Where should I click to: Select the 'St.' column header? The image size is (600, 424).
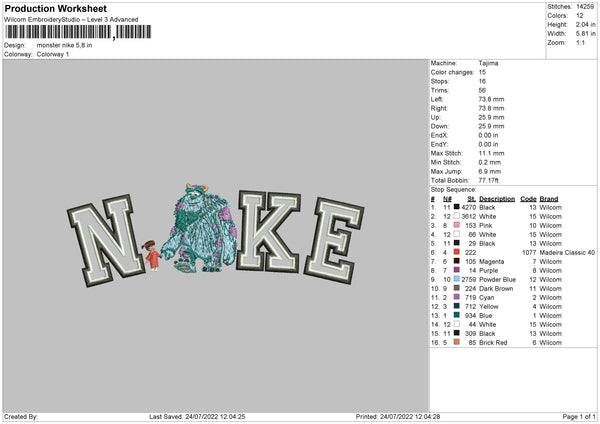(x=472, y=199)
